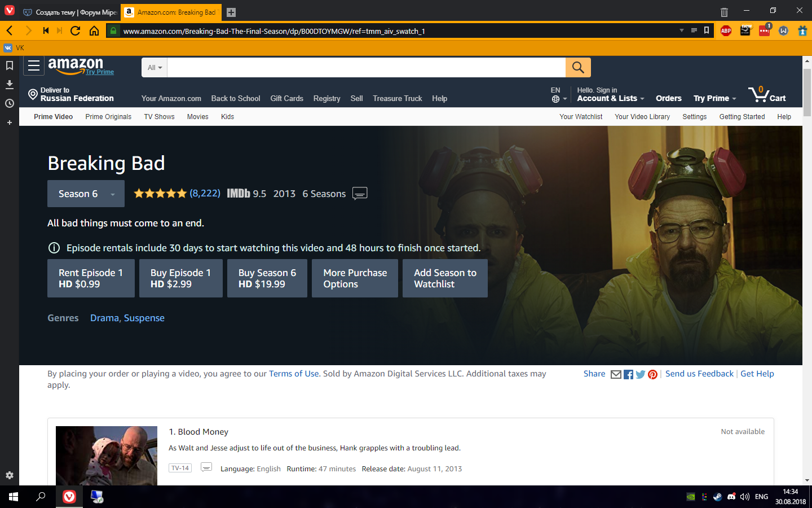The width and height of the screenshot is (812, 508).
Task: Buy Episode 1 in HD for $2.99
Action: pyautogui.click(x=181, y=278)
